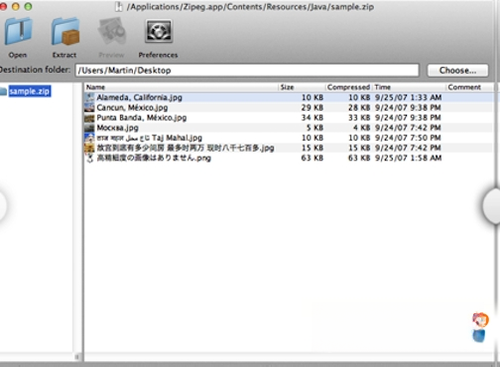Open the Preferences toolbar icon
The image size is (500, 367).
[159, 31]
